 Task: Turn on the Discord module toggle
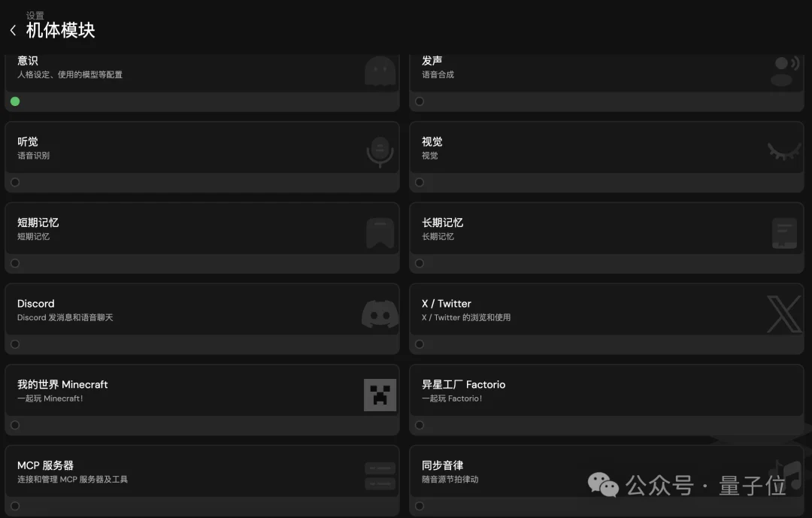(x=15, y=344)
